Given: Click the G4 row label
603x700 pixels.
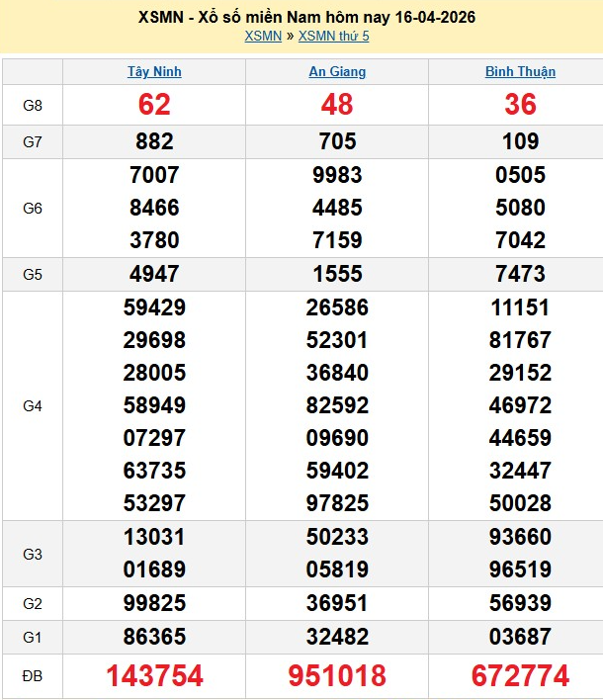Looking at the screenshot, I should [33, 405].
